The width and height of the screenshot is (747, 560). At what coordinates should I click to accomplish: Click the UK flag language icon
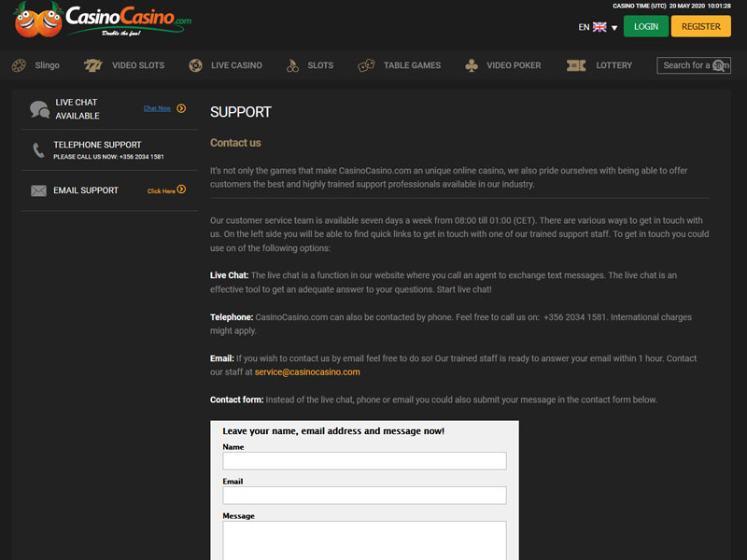coord(599,27)
